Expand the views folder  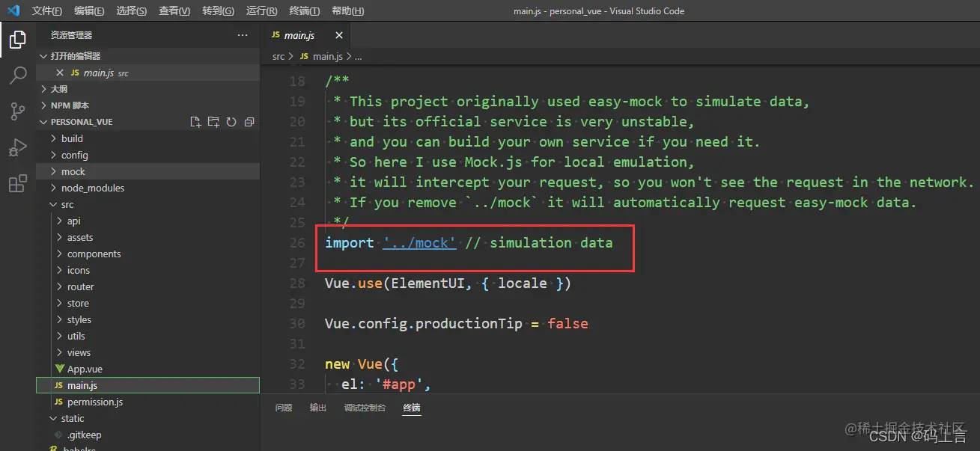tap(147, 352)
